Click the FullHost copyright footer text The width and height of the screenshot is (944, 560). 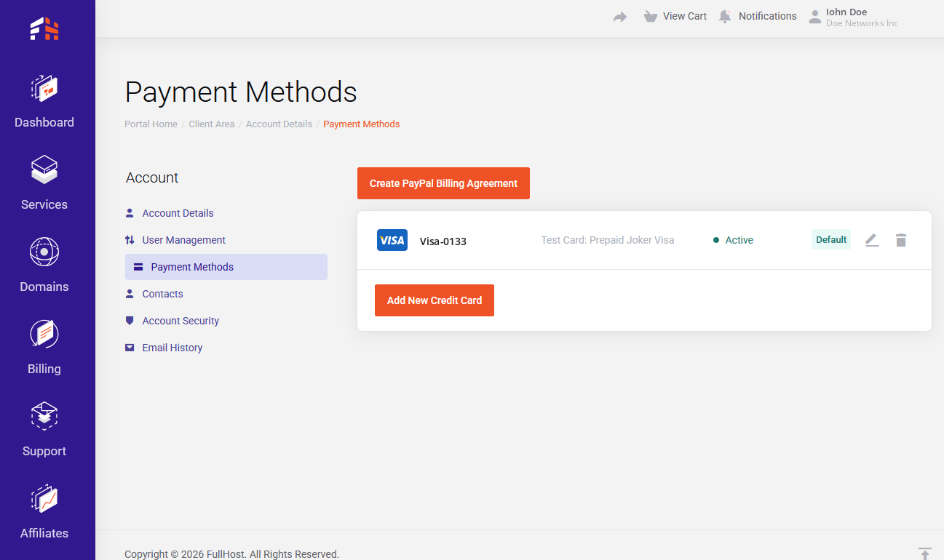(x=231, y=554)
